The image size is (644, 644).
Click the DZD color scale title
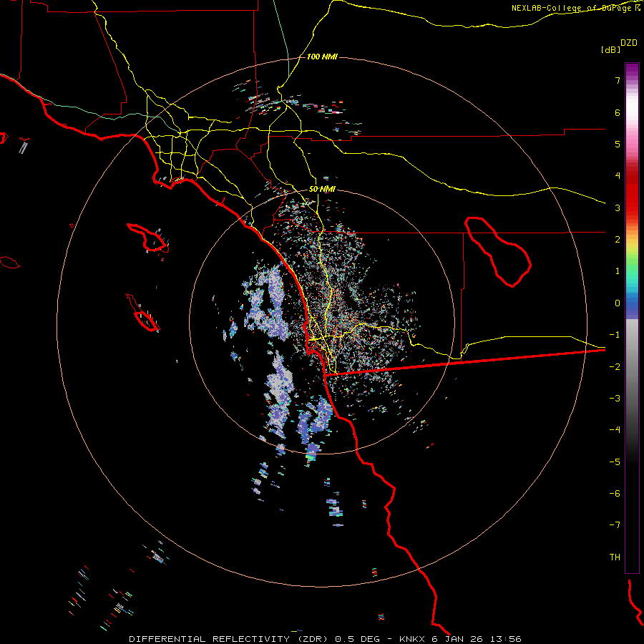tap(629, 43)
